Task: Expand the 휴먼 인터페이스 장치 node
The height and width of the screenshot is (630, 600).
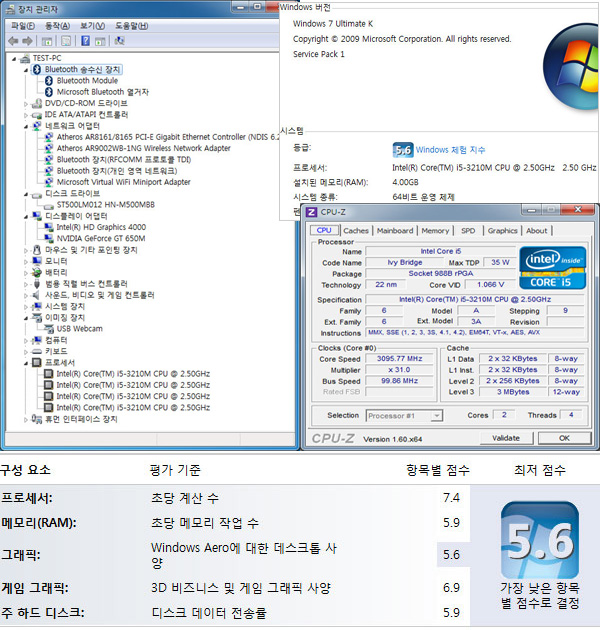Action: pyautogui.click(x=26, y=419)
